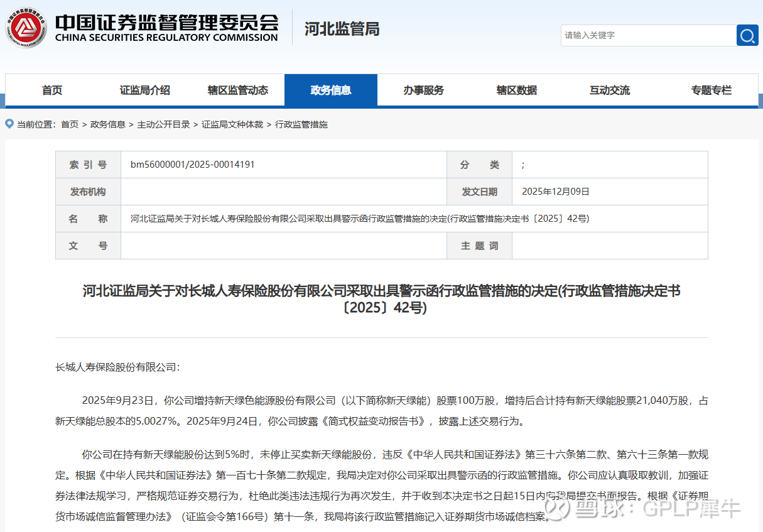
Task: Click the 首页 breadcrumb link
Action: [x=70, y=124]
